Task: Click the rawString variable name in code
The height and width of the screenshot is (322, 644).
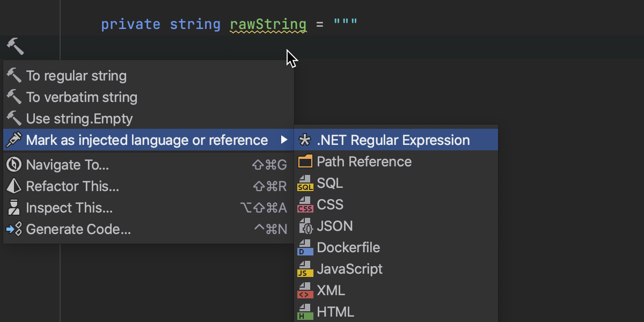Action: pyautogui.click(x=268, y=24)
